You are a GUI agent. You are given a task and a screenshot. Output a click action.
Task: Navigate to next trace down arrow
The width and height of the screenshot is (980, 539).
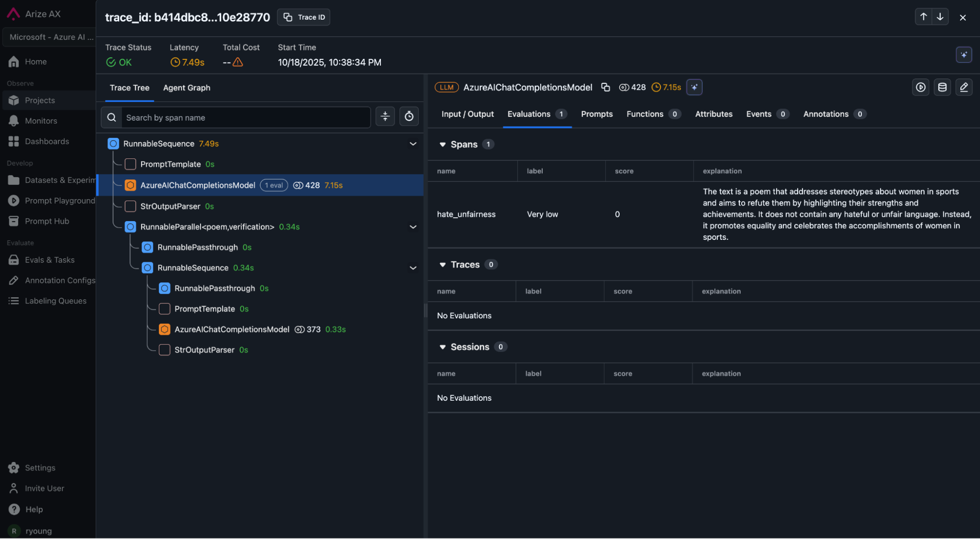point(940,17)
